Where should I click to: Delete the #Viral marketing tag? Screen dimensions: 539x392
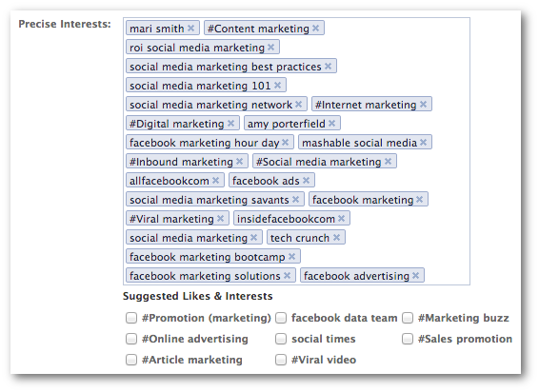[220, 219]
